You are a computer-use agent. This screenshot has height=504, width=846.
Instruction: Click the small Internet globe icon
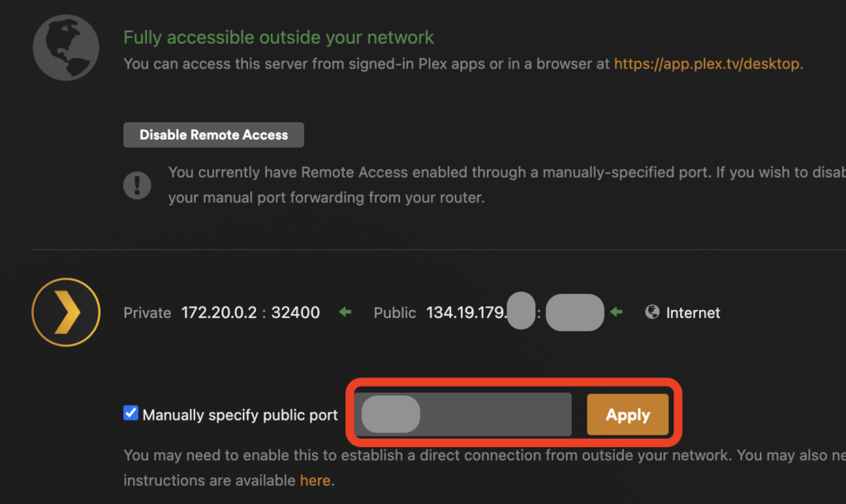[x=653, y=312]
